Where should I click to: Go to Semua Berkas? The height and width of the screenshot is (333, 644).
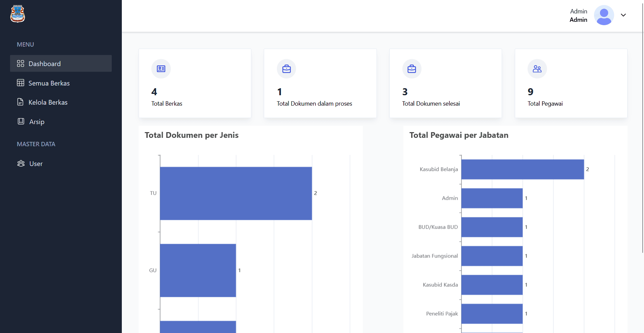(x=61, y=83)
